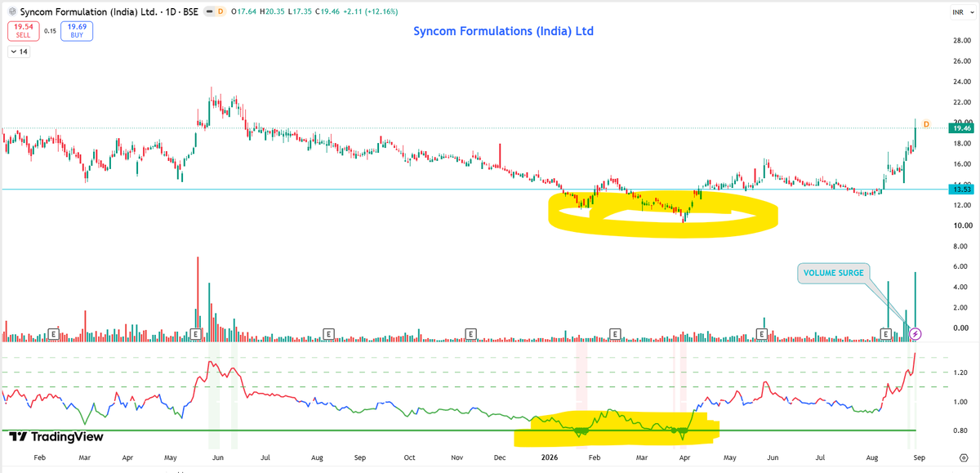Open earnings E marker below VOLUME SURGE callout
Image resolution: width=980 pixels, height=473 pixels.
(885, 333)
